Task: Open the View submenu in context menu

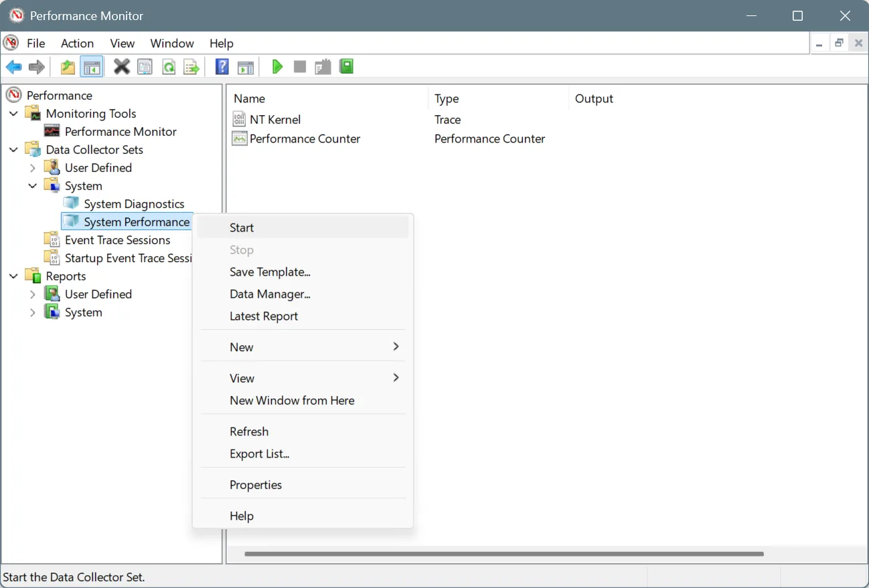Action: pyautogui.click(x=303, y=378)
